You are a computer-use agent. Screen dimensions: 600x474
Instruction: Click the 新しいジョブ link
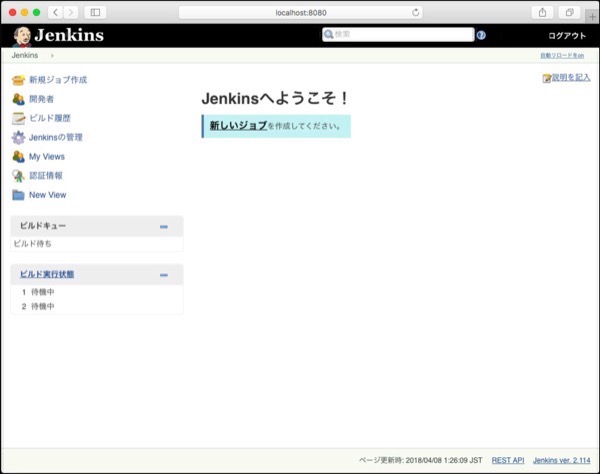coord(238,125)
